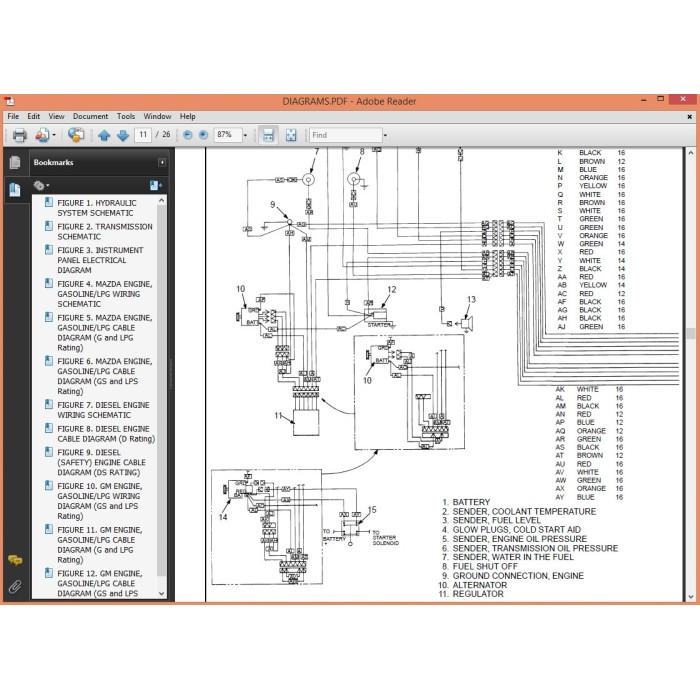Click legend entry 10. ALTERNATOR

tap(473, 585)
